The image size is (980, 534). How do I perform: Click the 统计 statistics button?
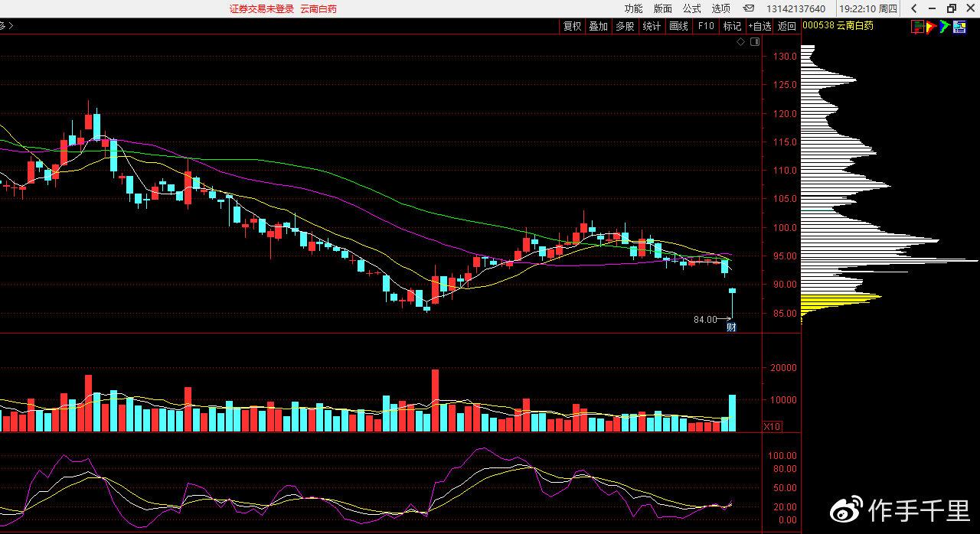652,26
